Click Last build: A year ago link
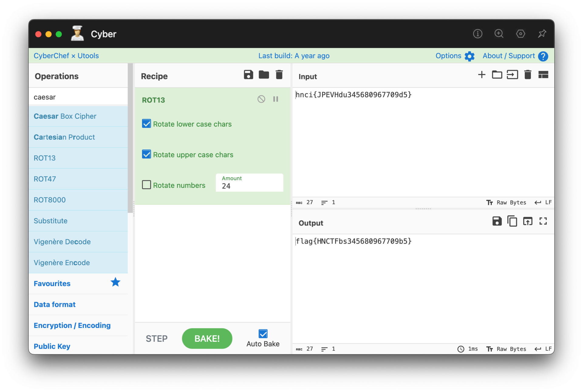 coord(294,56)
